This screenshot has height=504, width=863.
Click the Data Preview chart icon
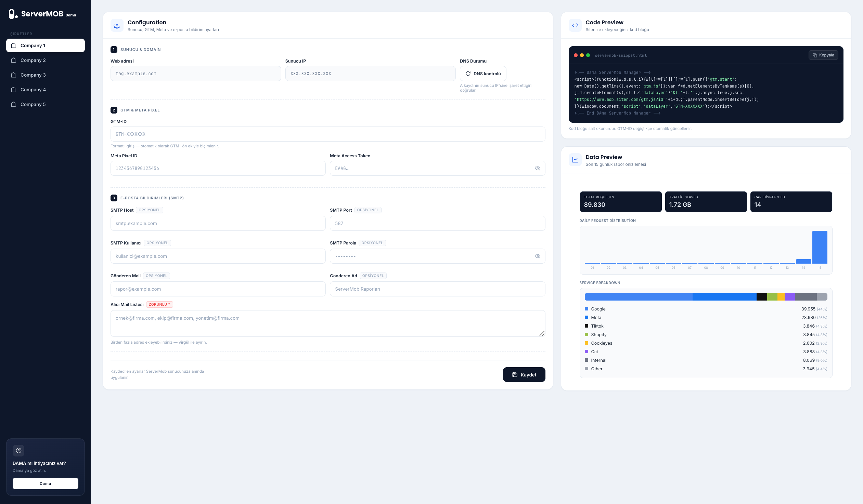pyautogui.click(x=575, y=160)
